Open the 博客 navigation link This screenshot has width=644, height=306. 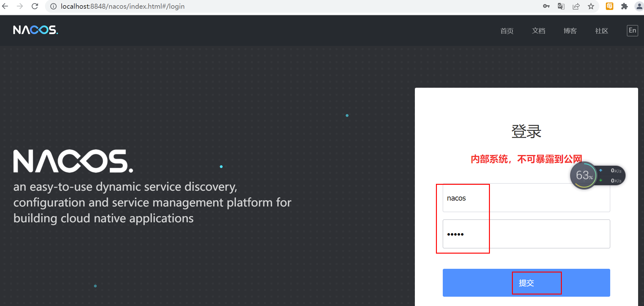pyautogui.click(x=570, y=31)
